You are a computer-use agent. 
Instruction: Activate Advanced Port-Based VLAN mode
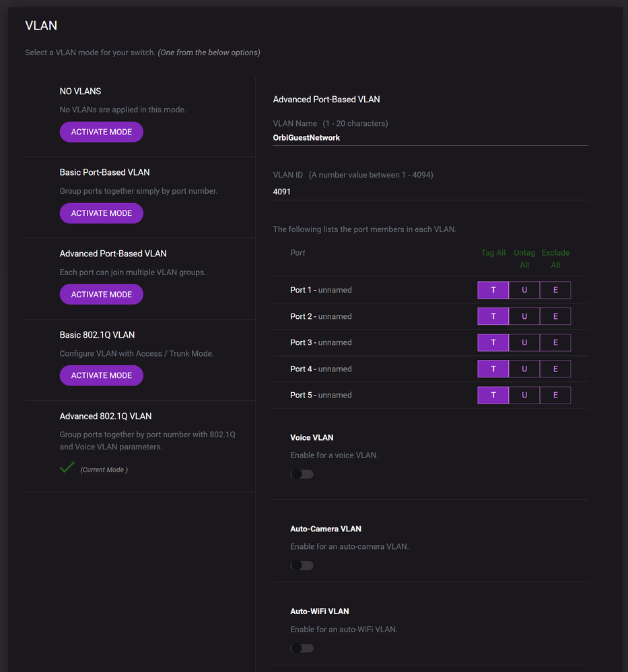pyautogui.click(x=101, y=294)
